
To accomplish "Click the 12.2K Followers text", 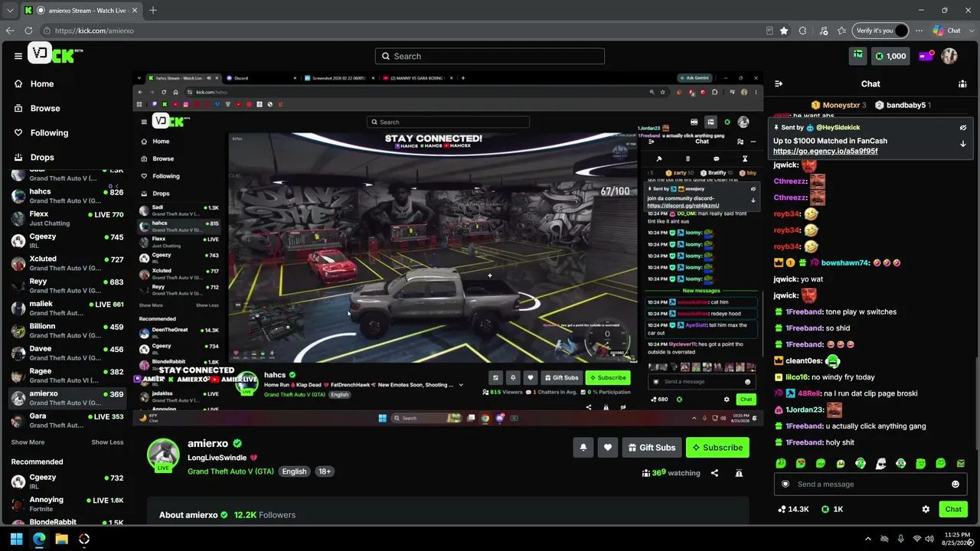I will [x=265, y=515].
